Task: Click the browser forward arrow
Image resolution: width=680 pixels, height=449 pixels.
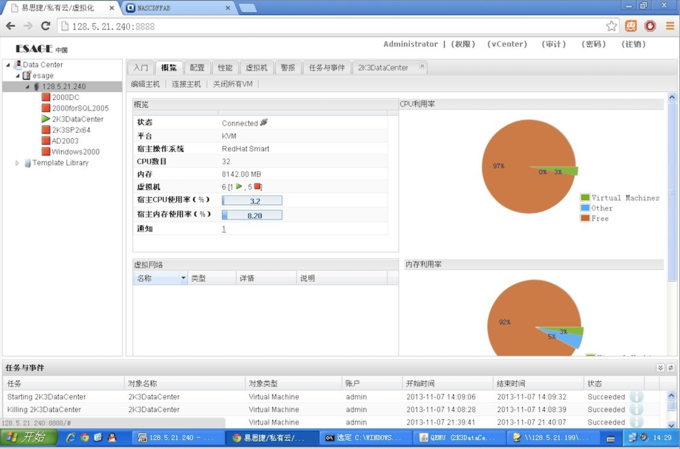Action: pos(28,26)
